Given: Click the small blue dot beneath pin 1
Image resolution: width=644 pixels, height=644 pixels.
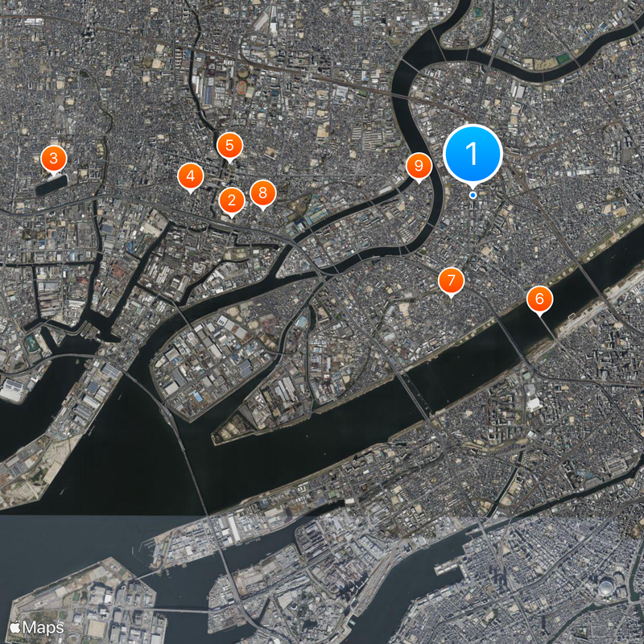Looking at the screenshot, I should [x=473, y=195].
